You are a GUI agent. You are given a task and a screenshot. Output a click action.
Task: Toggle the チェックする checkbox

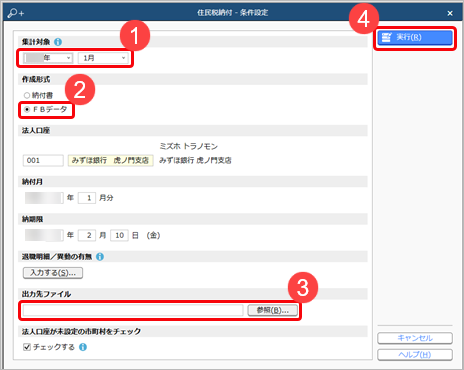(27, 347)
